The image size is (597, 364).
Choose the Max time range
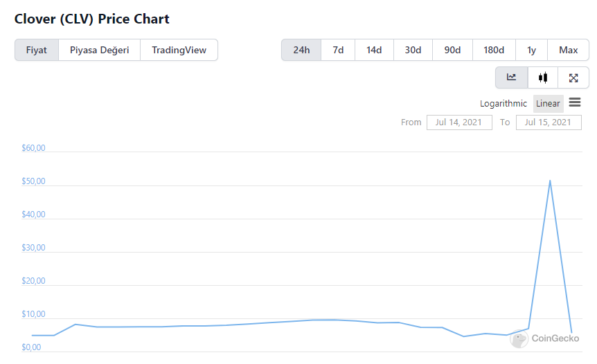[569, 50]
